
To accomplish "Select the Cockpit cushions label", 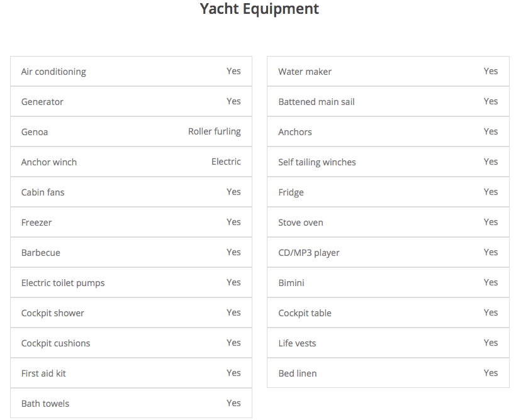I will point(55,343).
